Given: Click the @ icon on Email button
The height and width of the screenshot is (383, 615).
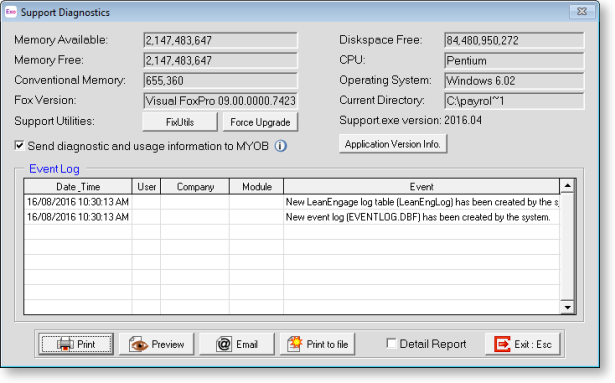Looking at the screenshot, I should (x=224, y=344).
